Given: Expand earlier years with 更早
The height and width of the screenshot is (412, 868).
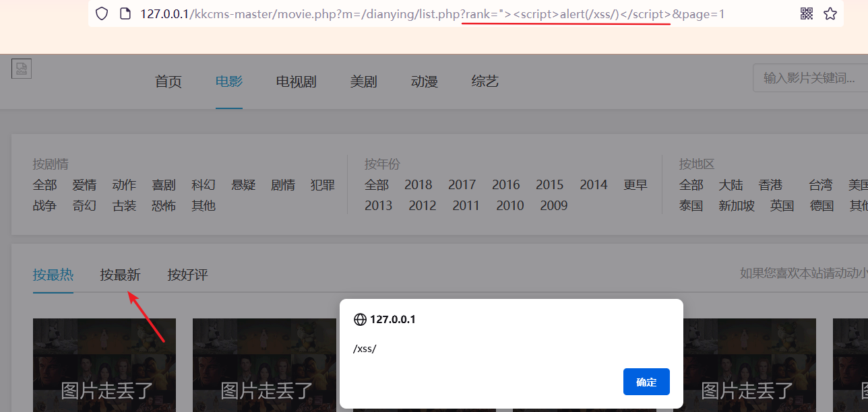Looking at the screenshot, I should [x=635, y=184].
